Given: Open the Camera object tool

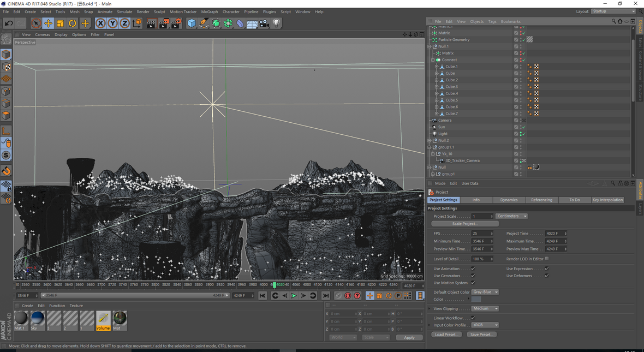Looking at the screenshot, I should tap(265, 23).
